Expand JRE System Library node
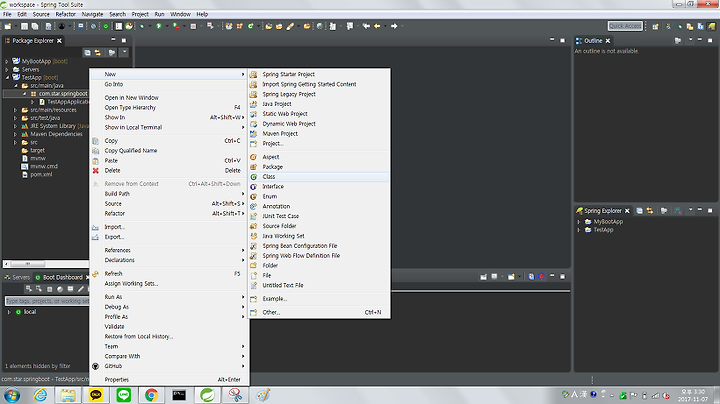720x404 pixels. click(15, 126)
